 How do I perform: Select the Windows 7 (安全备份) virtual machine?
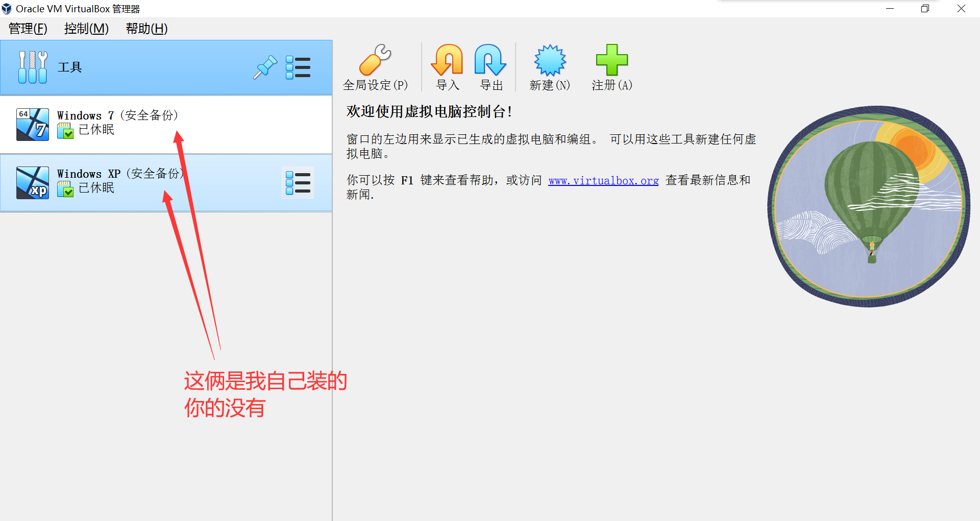[x=166, y=124]
